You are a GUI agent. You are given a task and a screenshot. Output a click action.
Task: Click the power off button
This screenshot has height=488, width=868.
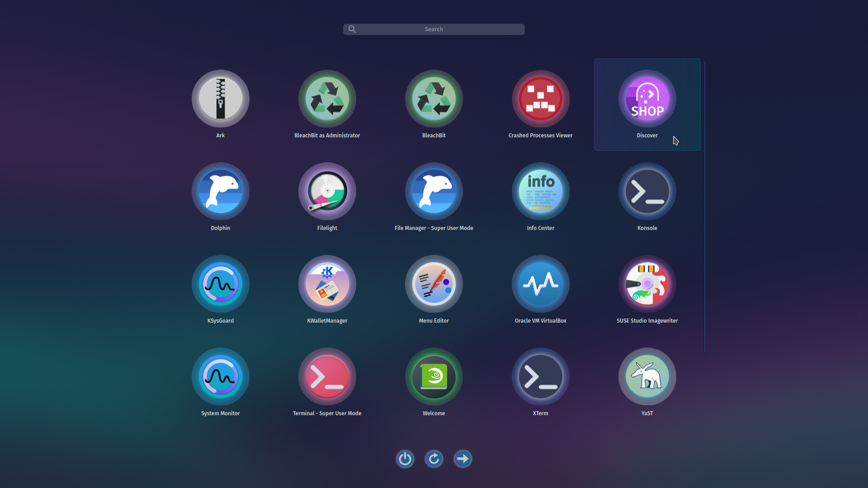pyautogui.click(x=405, y=459)
